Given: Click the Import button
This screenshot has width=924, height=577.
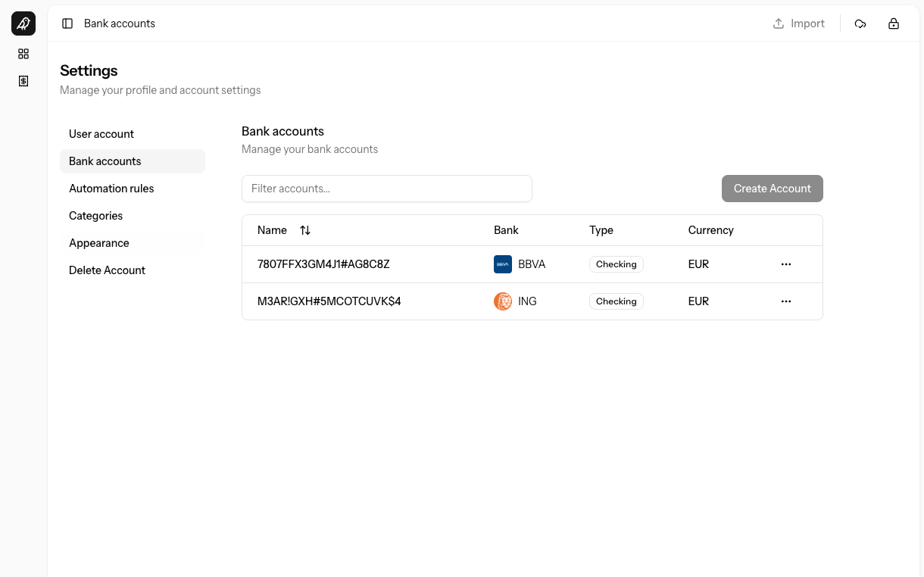Looking at the screenshot, I should (x=798, y=23).
